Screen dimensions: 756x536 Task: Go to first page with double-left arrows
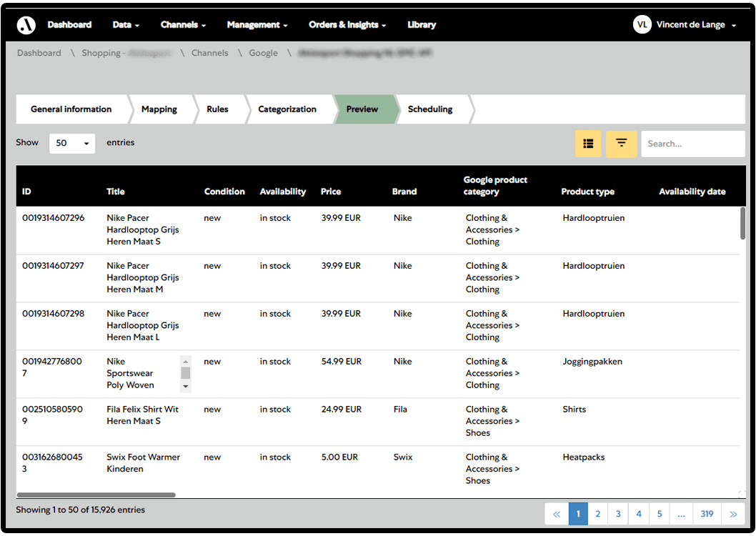(x=557, y=514)
